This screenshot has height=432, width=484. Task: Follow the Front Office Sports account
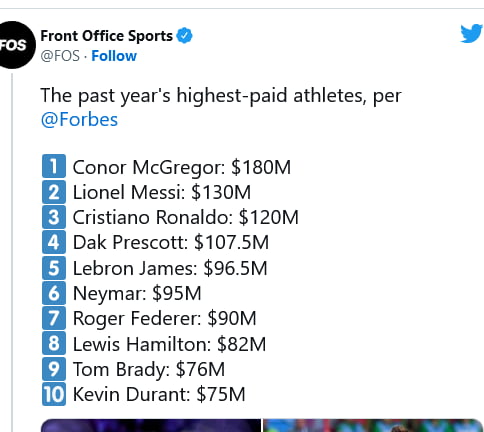114,56
